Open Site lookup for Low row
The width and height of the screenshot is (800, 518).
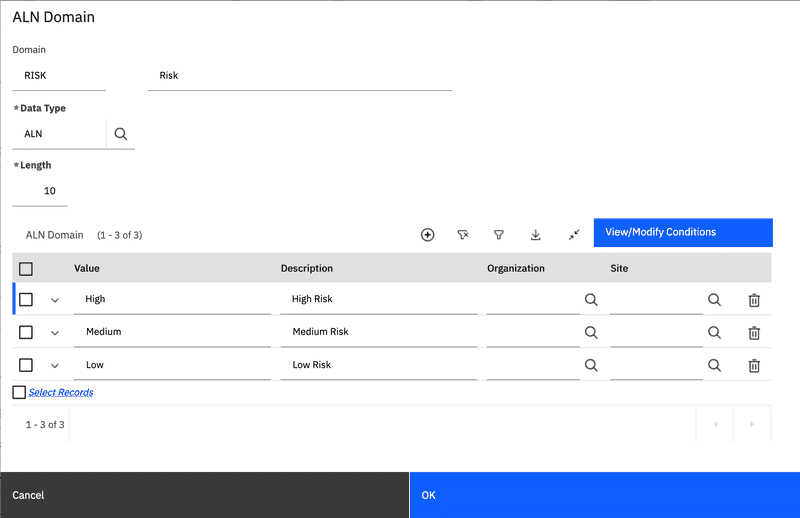(x=714, y=365)
